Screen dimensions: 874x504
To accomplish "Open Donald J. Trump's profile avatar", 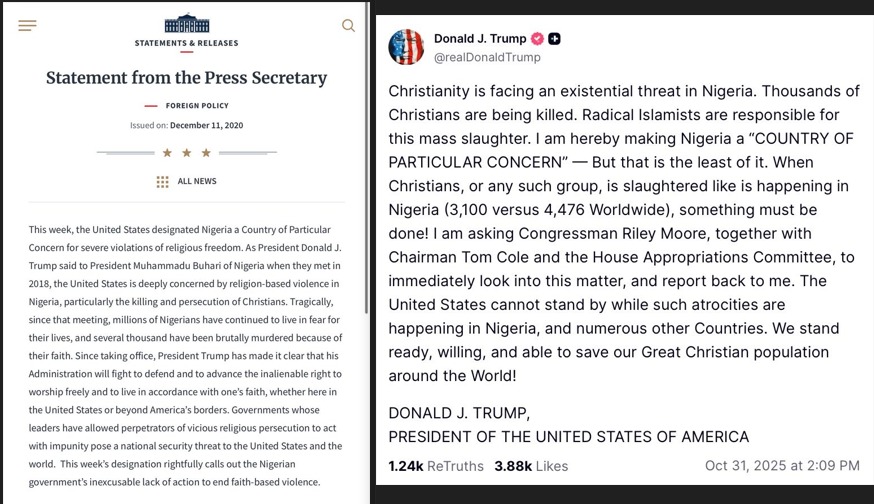I will click(406, 47).
